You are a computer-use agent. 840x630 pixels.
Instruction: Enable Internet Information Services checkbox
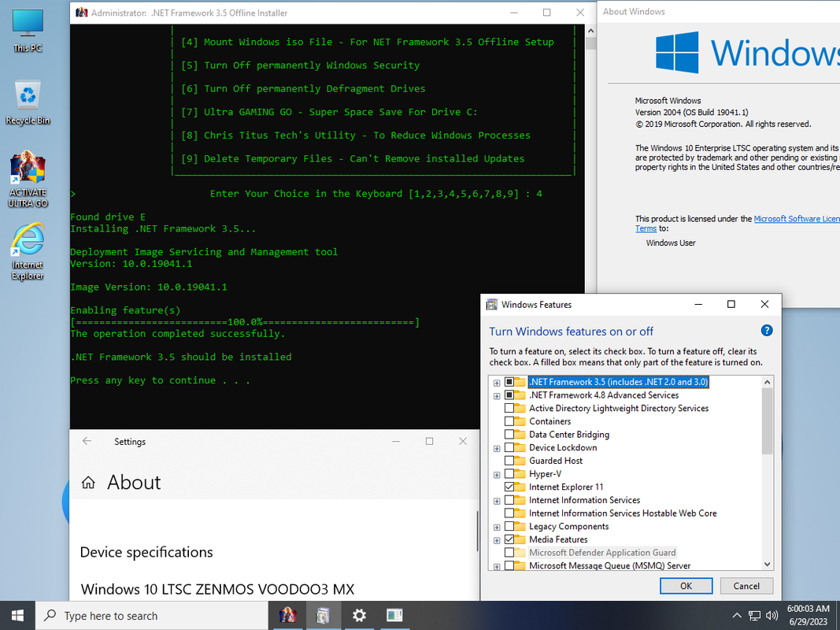point(509,500)
